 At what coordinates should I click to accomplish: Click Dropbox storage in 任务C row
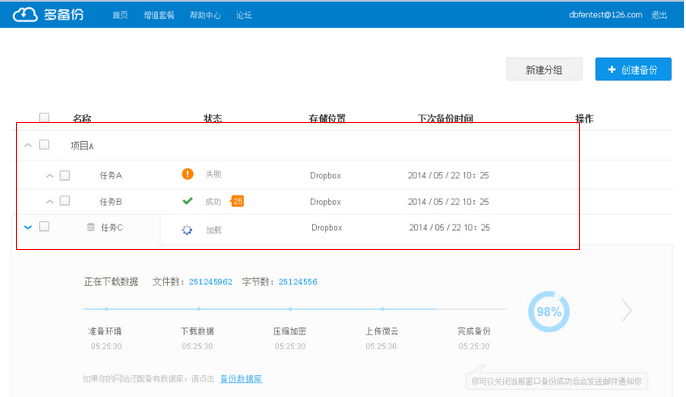(327, 228)
